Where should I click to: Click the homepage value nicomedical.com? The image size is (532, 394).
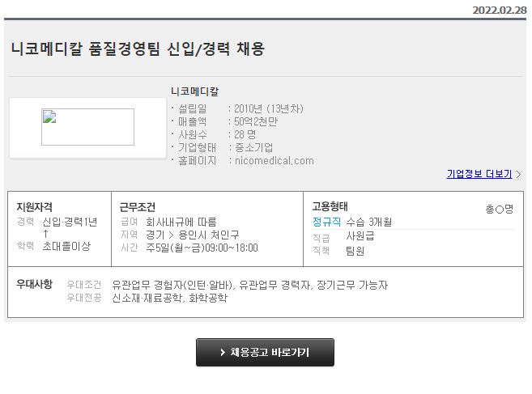275,161
